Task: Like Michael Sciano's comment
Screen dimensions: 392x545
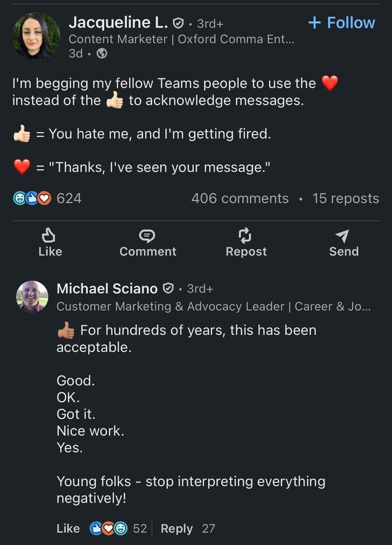Action: tap(68, 529)
